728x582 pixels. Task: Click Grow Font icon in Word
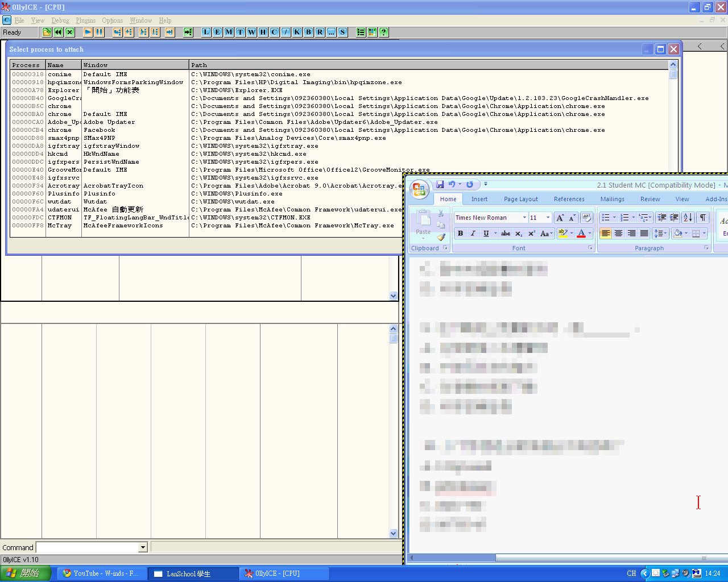pos(560,218)
